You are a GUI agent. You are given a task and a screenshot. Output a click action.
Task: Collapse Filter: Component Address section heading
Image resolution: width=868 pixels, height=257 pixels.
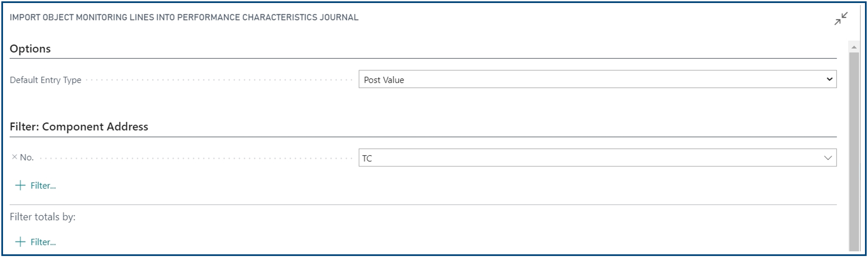coord(79,127)
